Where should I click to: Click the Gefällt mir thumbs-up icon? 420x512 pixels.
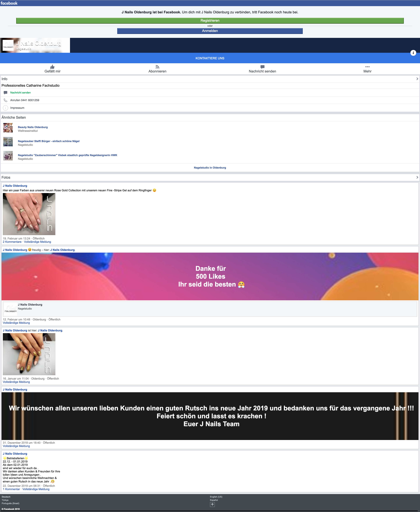[52, 67]
